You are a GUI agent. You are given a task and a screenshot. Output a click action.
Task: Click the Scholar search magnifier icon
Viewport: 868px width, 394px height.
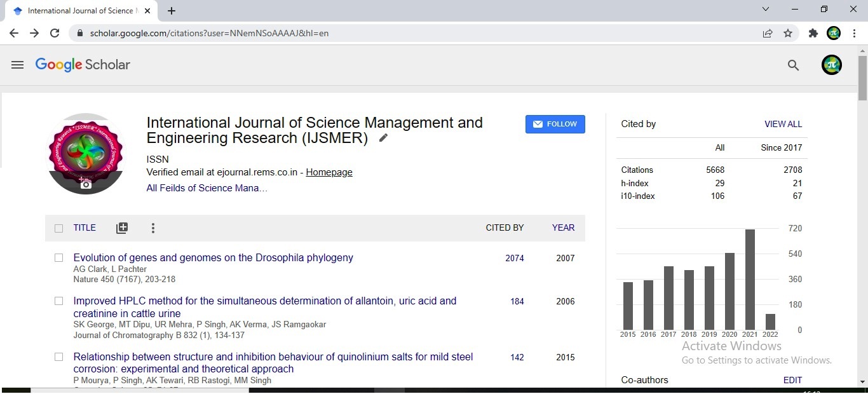pos(793,65)
